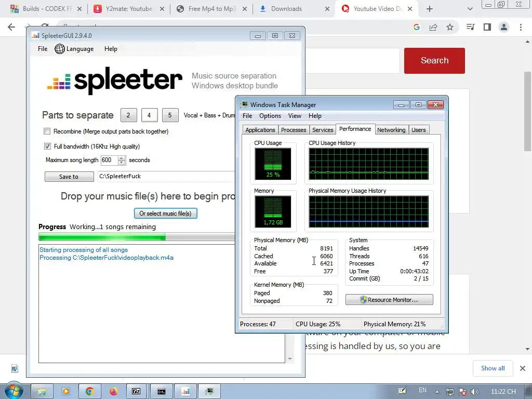
Task: Click the C:\SpleeterFuck path field
Action: [x=166, y=177]
